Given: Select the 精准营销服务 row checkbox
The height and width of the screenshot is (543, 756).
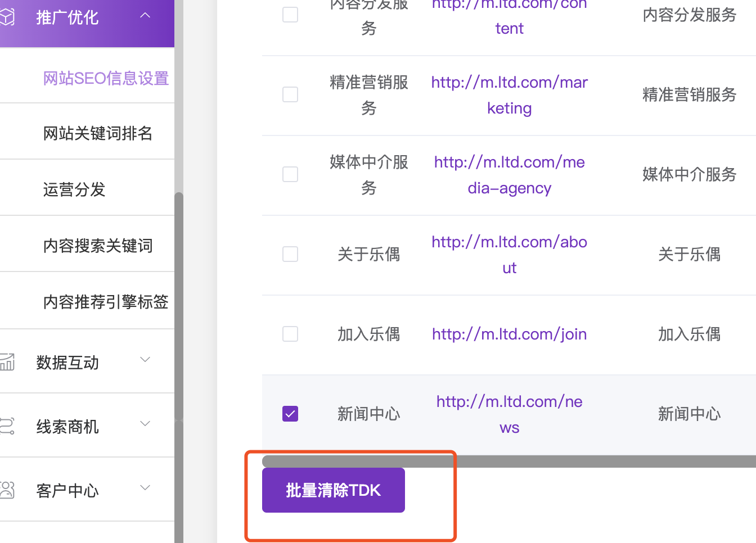Looking at the screenshot, I should tap(290, 95).
